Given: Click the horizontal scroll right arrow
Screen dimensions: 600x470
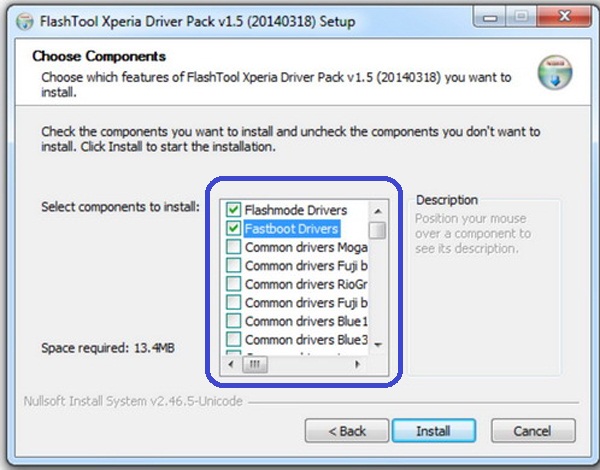Looking at the screenshot, I should 357,364.
